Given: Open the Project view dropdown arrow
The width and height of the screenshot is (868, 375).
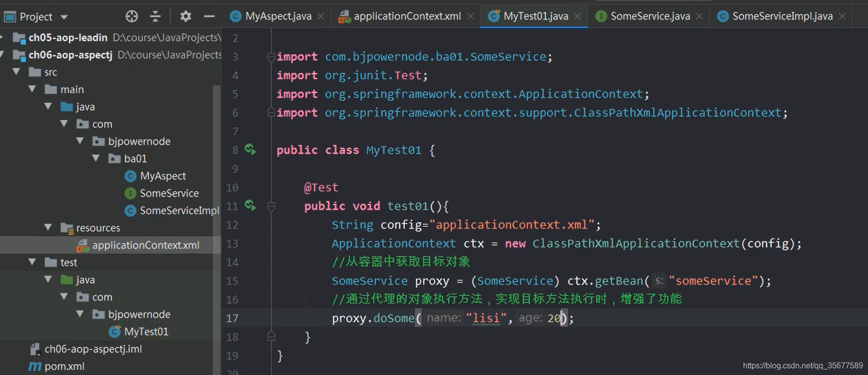Looking at the screenshot, I should (x=64, y=17).
